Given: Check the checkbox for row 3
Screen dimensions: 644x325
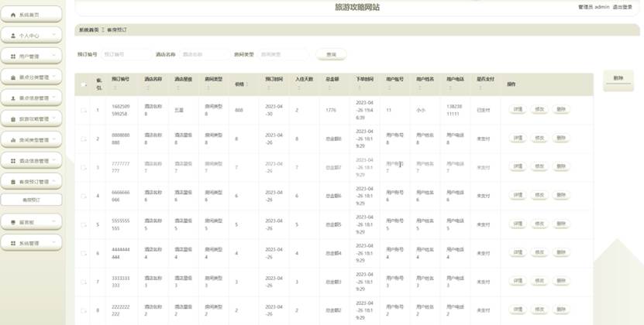Looking at the screenshot, I should point(84,167).
